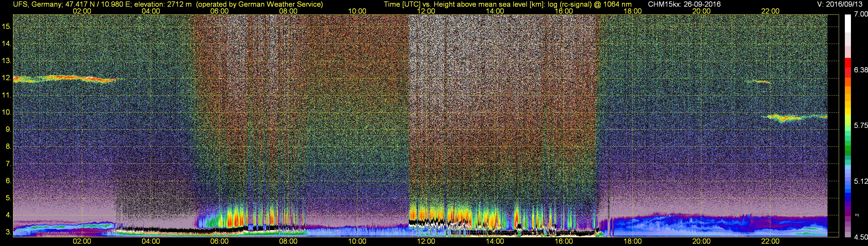Click the 15. km height axis label
The width and height of the screenshot is (868, 246).
tap(6, 26)
